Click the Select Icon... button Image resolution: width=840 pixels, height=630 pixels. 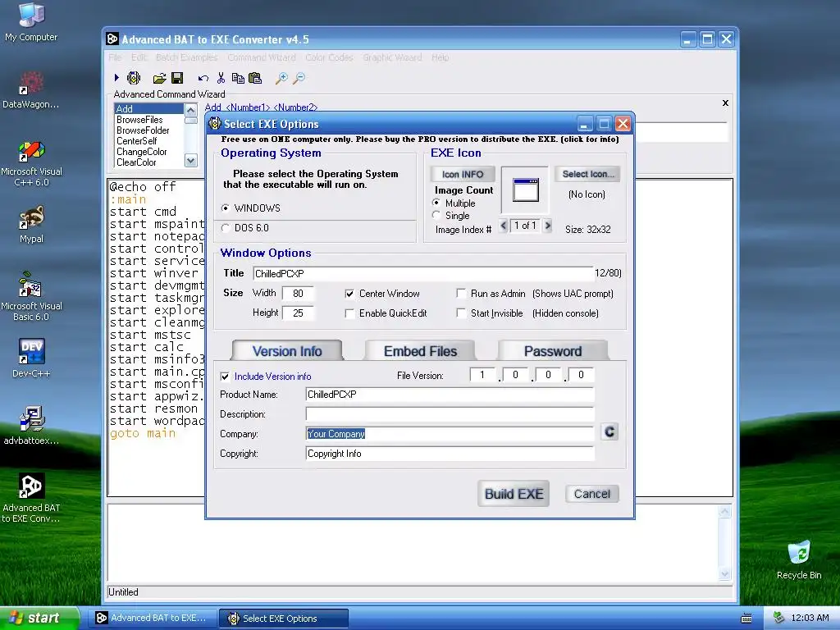(x=587, y=174)
